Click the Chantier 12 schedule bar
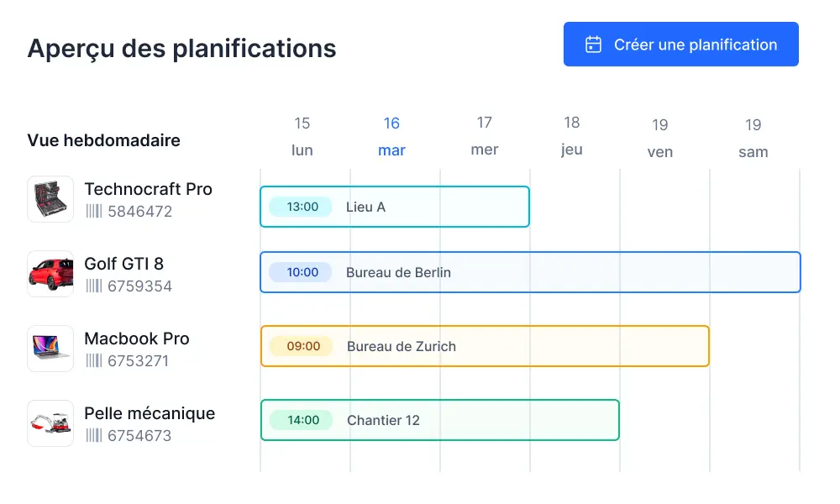The height and width of the screenshot is (504, 840). [x=439, y=420]
